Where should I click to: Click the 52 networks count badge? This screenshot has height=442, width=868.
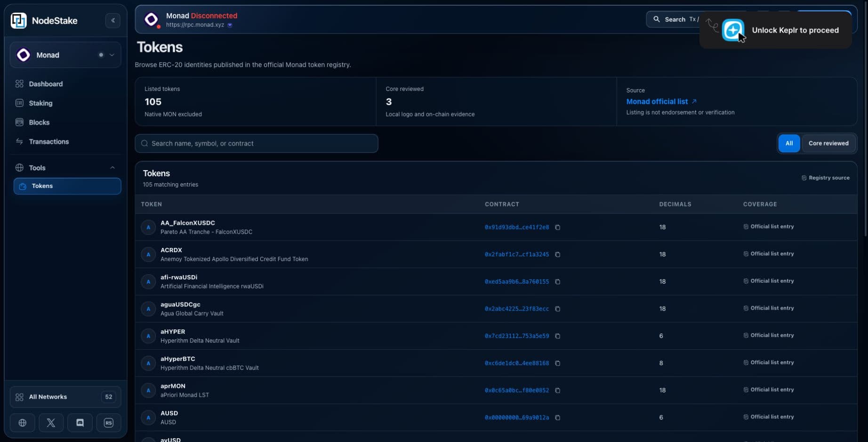[109, 397]
